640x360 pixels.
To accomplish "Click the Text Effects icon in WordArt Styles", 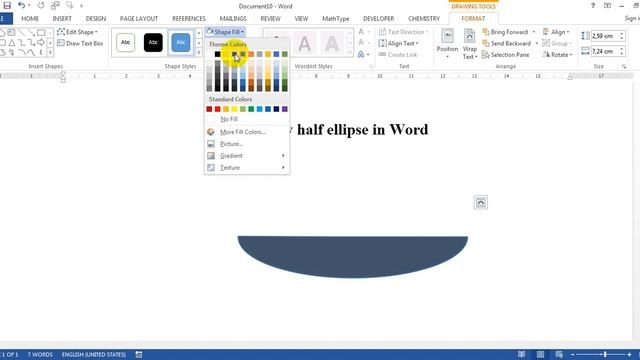I will pos(361,54).
